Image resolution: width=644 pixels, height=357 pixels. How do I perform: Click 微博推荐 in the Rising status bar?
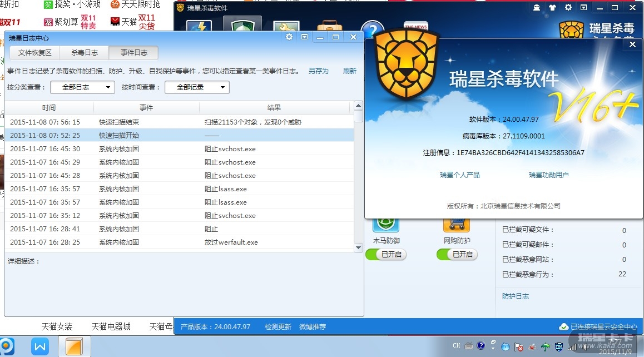[x=313, y=326]
